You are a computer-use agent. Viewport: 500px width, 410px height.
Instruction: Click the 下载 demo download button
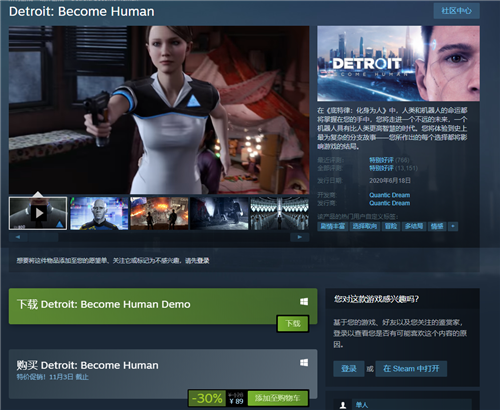[x=293, y=323]
